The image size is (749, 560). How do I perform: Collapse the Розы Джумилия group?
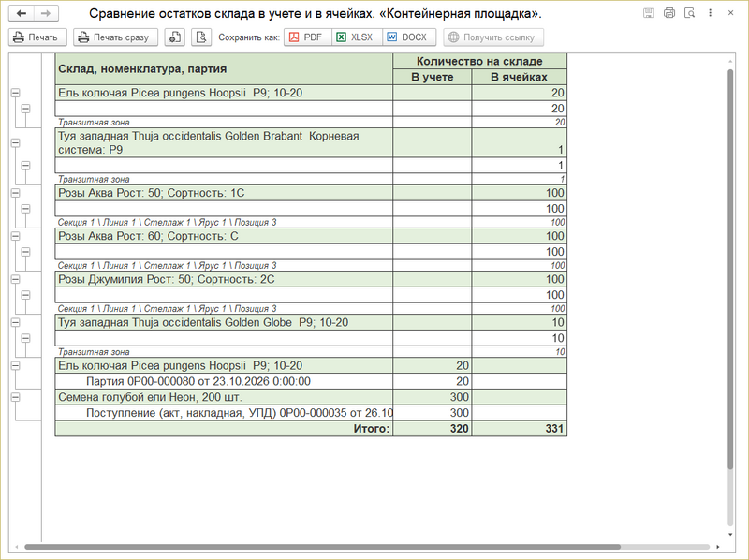coord(15,279)
